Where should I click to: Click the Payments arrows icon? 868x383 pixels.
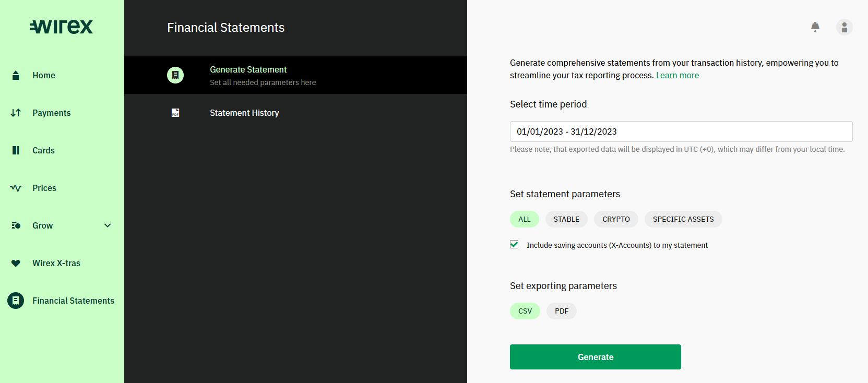click(x=16, y=113)
